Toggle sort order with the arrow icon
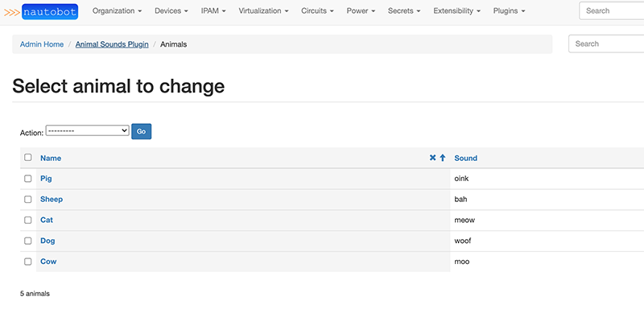Image resolution: width=644 pixels, height=330 pixels. coord(442,158)
